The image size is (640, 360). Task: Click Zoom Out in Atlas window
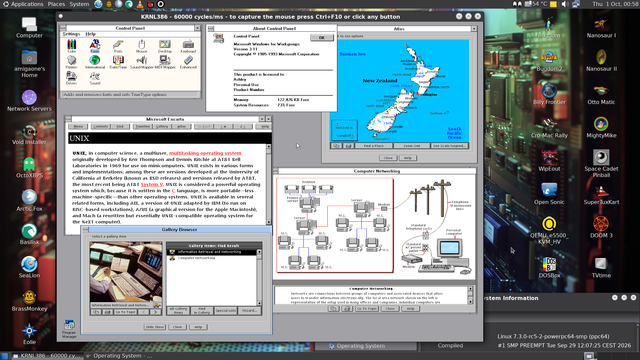pos(411,146)
